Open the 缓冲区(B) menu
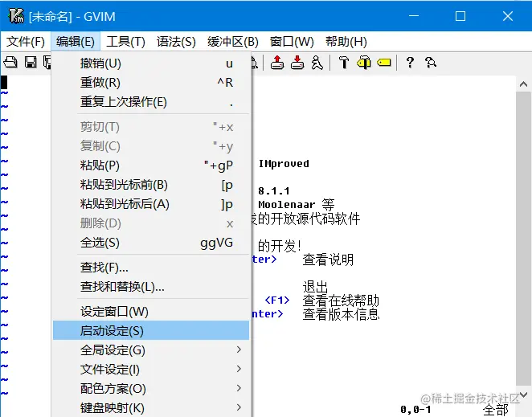This screenshot has width=532, height=417. [x=233, y=42]
